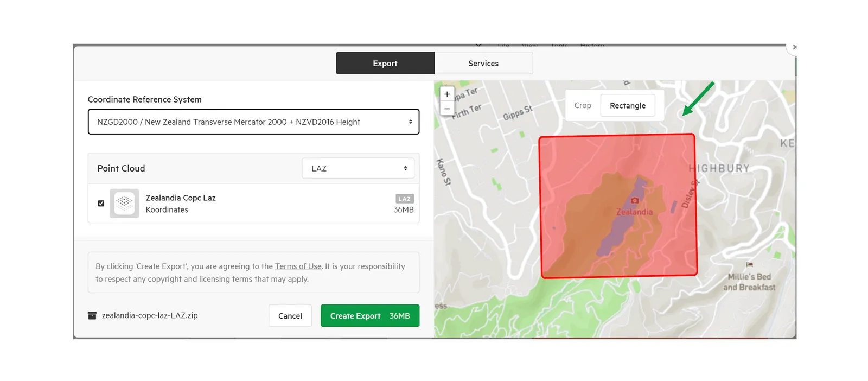Click the 36MB file size text
The width and height of the screenshot is (868, 381).
tap(404, 209)
